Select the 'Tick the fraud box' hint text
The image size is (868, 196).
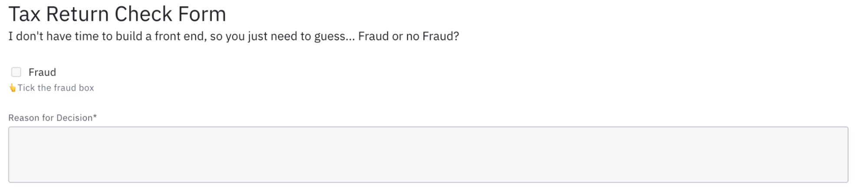[56, 88]
